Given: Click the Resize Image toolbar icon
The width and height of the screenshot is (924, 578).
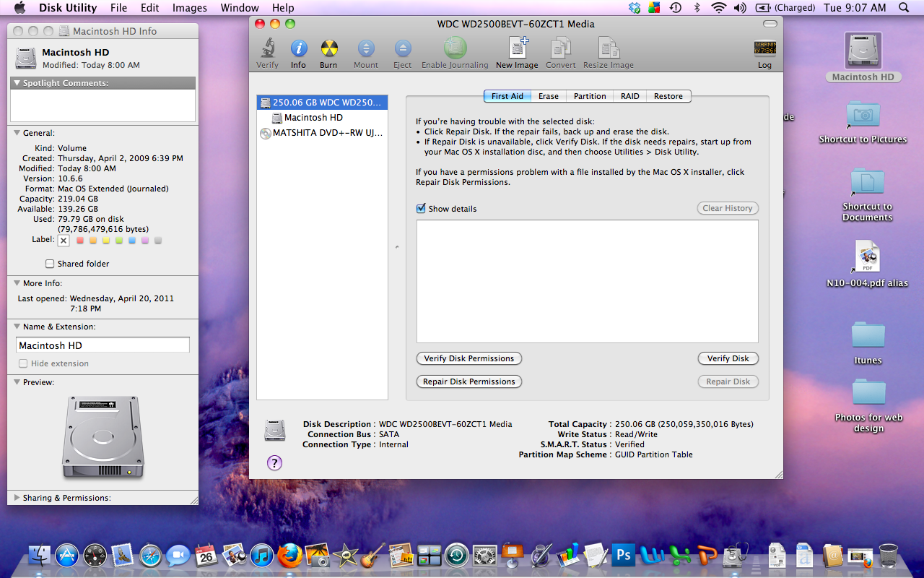Looking at the screenshot, I should [609, 48].
